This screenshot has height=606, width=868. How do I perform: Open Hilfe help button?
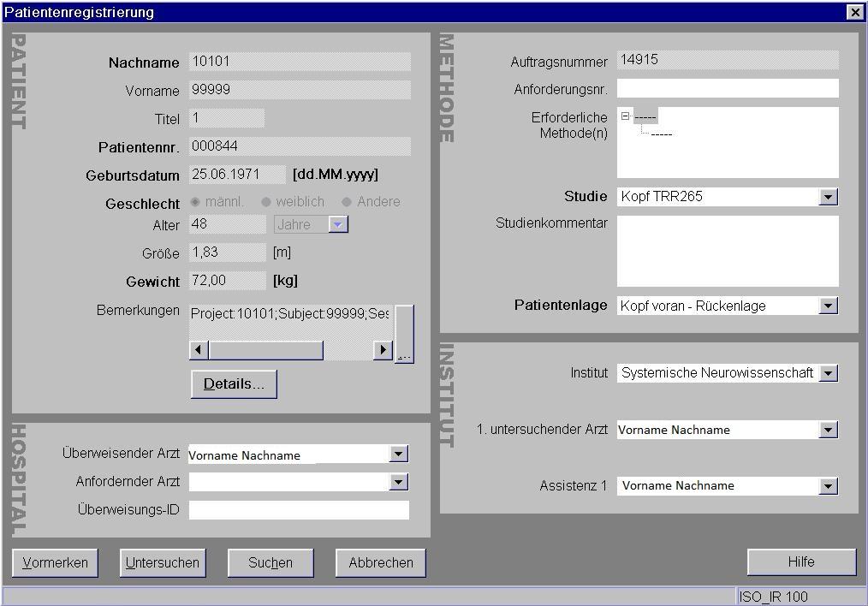coord(801,561)
